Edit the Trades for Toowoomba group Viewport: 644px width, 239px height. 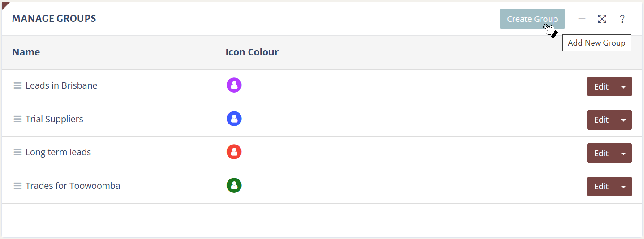click(x=601, y=187)
